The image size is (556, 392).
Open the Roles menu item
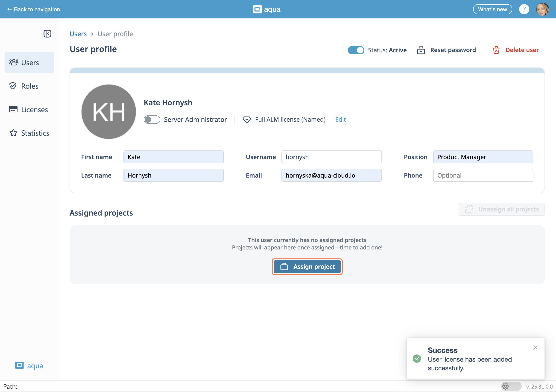[29, 86]
